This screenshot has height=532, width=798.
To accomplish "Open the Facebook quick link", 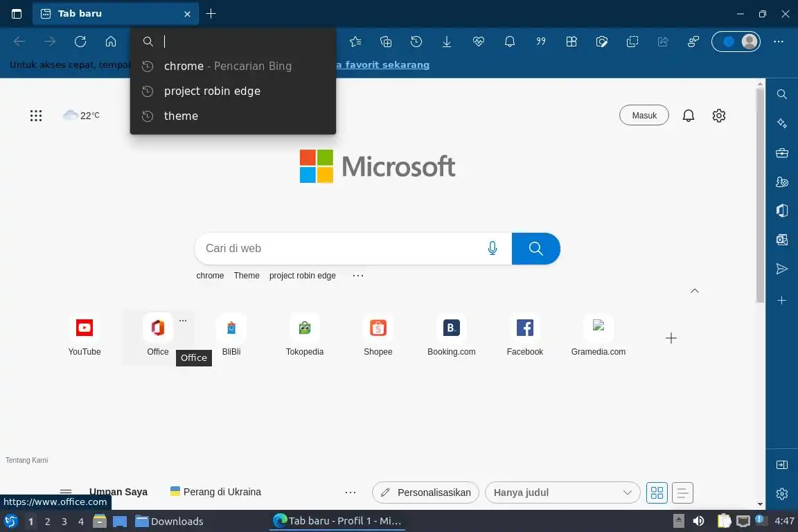I will click(x=524, y=337).
